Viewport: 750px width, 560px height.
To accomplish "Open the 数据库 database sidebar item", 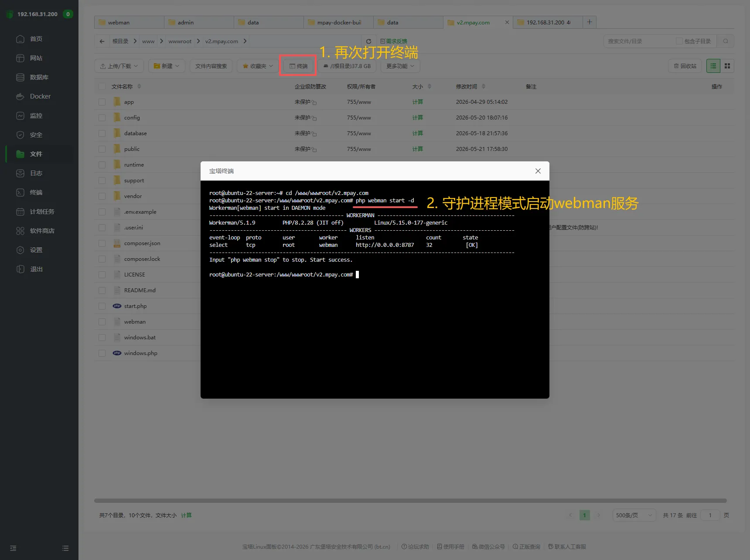I will tap(39, 77).
